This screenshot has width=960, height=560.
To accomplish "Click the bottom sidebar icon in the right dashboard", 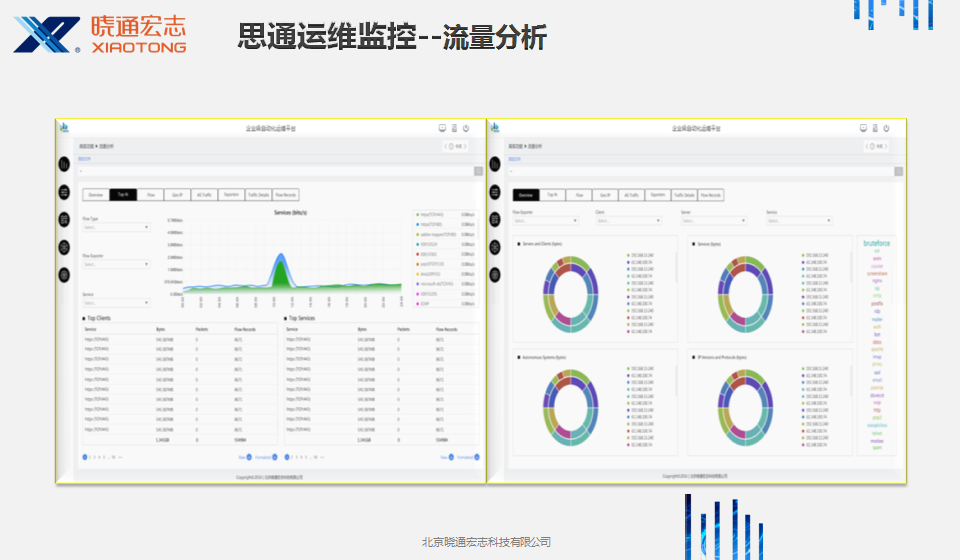I will point(495,275).
